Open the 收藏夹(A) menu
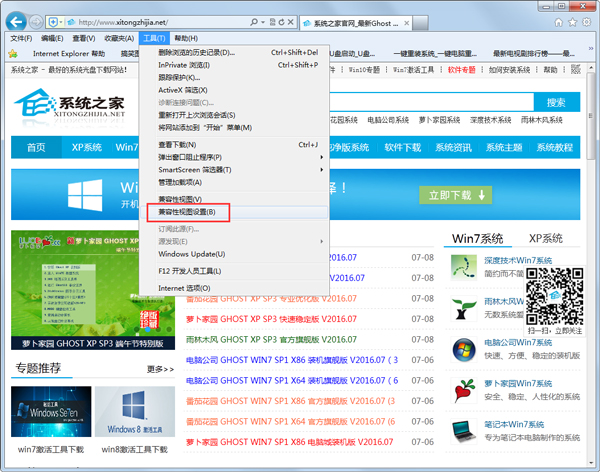The height and width of the screenshot is (472, 600). coord(119,38)
